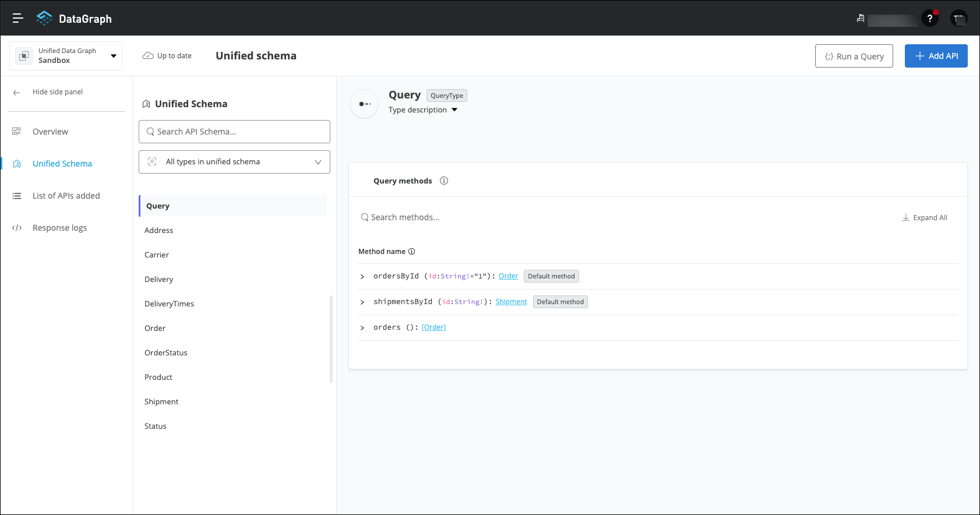Open the help question mark icon
The width and height of the screenshot is (980, 515).
click(929, 19)
